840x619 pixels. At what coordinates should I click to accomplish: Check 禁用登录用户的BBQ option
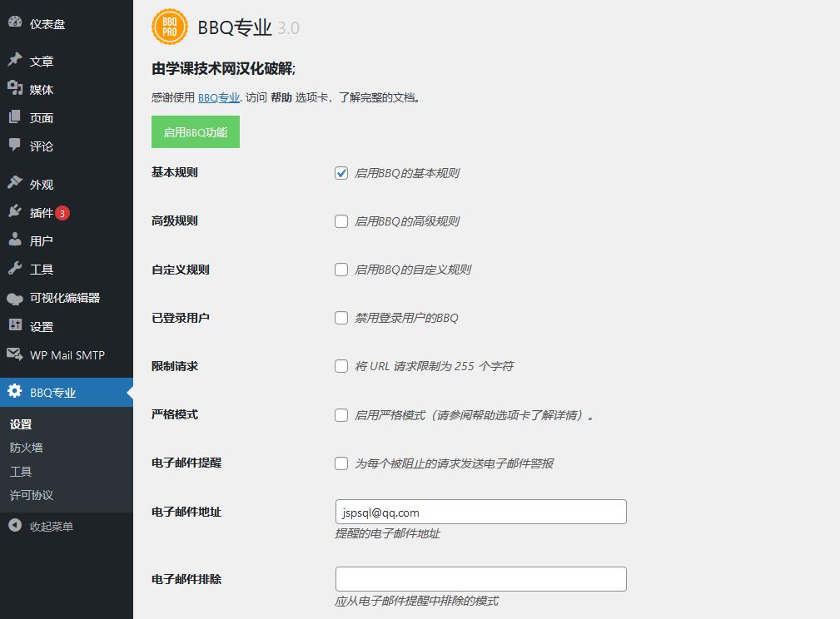[x=341, y=318]
